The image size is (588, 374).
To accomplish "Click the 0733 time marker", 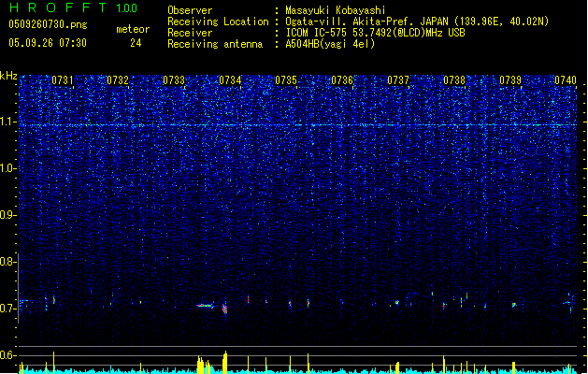I will click(174, 80).
